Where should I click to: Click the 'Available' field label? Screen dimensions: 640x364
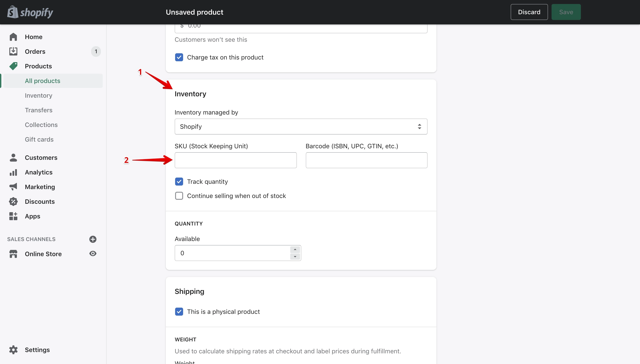click(x=187, y=239)
